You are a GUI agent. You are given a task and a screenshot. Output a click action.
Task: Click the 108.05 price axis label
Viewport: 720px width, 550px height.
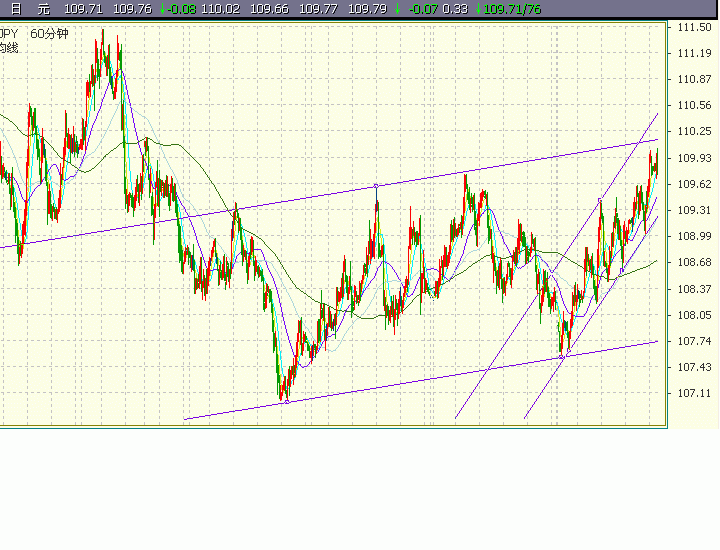pyautogui.click(x=694, y=315)
